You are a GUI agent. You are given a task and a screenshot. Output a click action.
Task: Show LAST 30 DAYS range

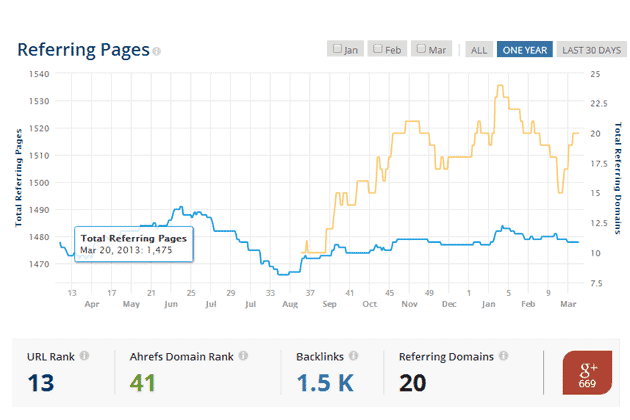pyautogui.click(x=590, y=49)
